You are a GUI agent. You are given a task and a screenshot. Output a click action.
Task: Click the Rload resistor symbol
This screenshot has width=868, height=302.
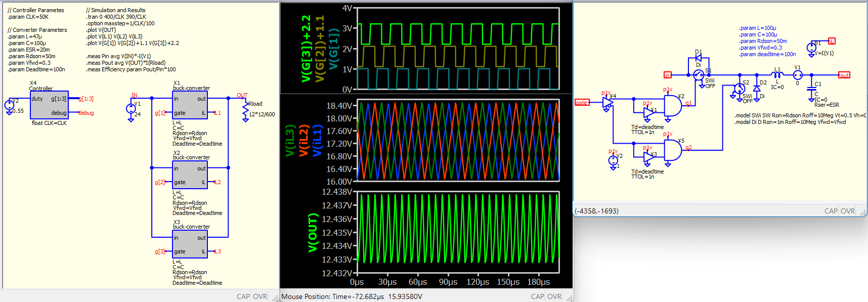pyautogui.click(x=245, y=111)
